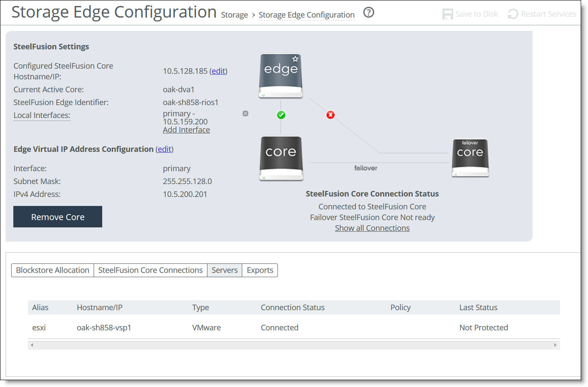
Task: Click the Restart Services icon
Action: point(512,14)
